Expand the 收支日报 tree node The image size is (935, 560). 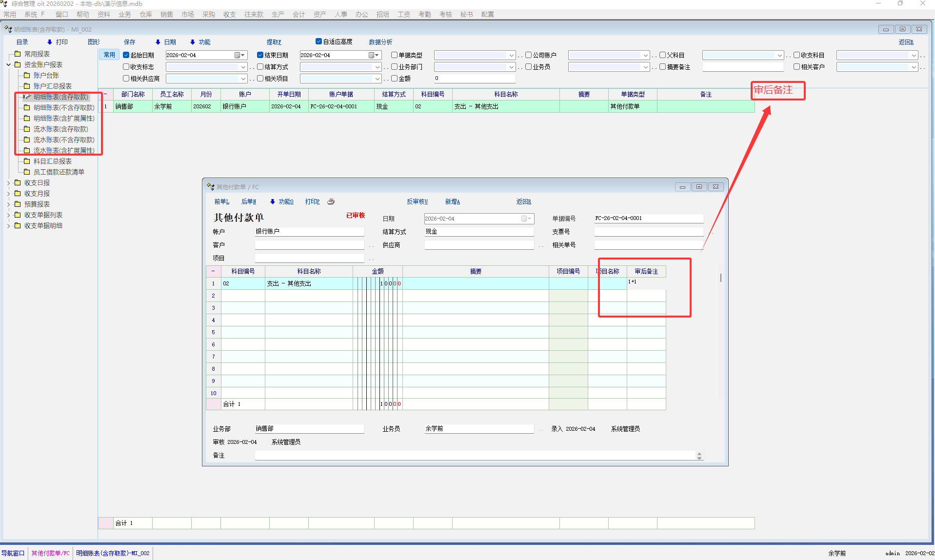coord(8,183)
